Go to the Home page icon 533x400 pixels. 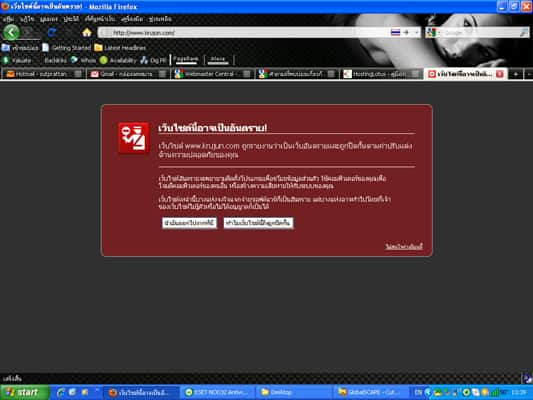[87, 33]
